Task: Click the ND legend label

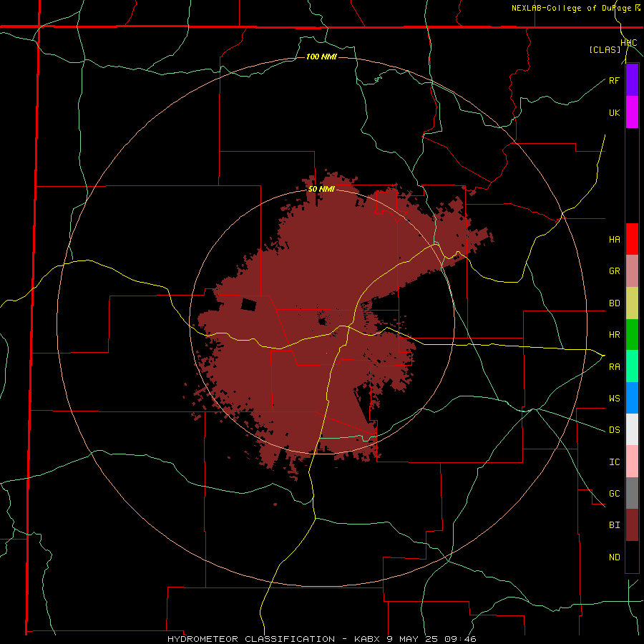Action: [x=614, y=557]
